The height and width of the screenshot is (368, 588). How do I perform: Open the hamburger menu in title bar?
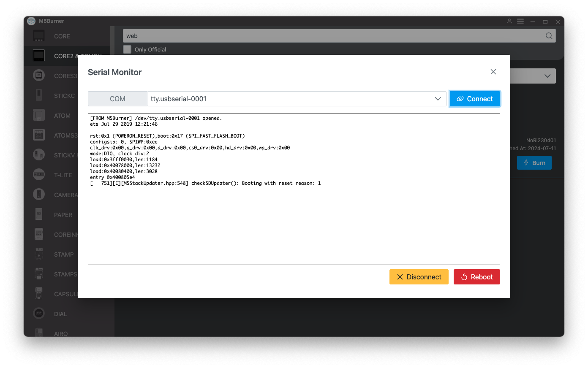point(520,21)
